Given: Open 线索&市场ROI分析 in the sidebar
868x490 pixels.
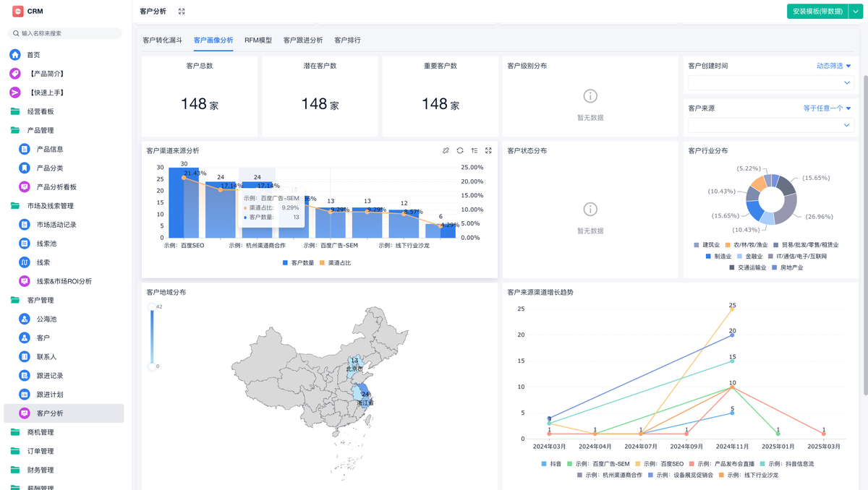Looking at the screenshot, I should [x=64, y=281].
